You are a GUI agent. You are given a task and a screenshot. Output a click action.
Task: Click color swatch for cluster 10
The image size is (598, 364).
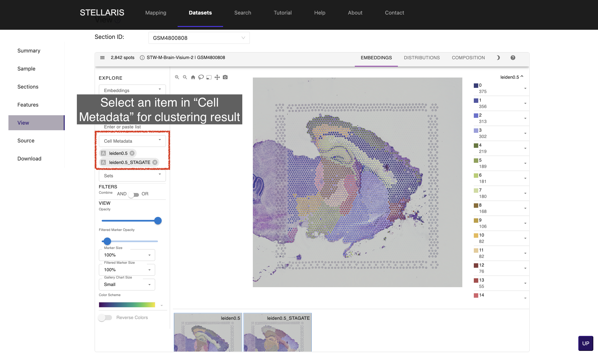(x=476, y=235)
